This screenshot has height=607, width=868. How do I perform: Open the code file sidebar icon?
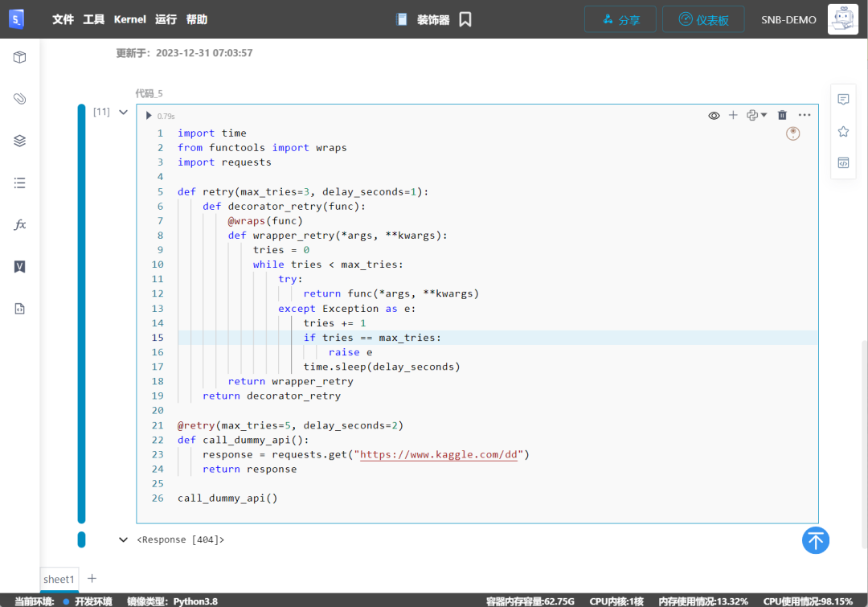(19, 309)
